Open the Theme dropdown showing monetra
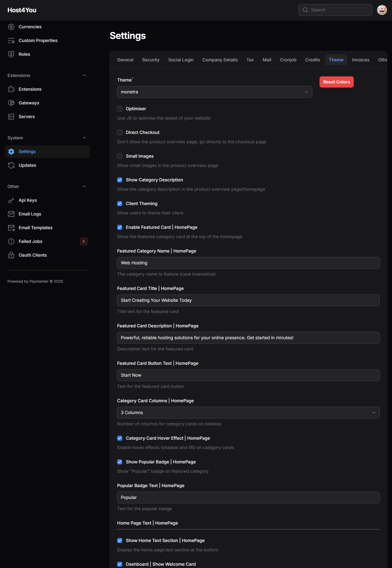392x568 pixels. [214, 92]
